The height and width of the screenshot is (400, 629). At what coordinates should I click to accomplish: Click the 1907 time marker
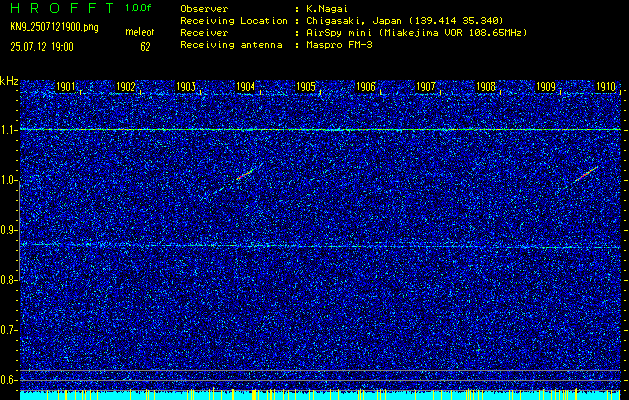tap(426, 87)
